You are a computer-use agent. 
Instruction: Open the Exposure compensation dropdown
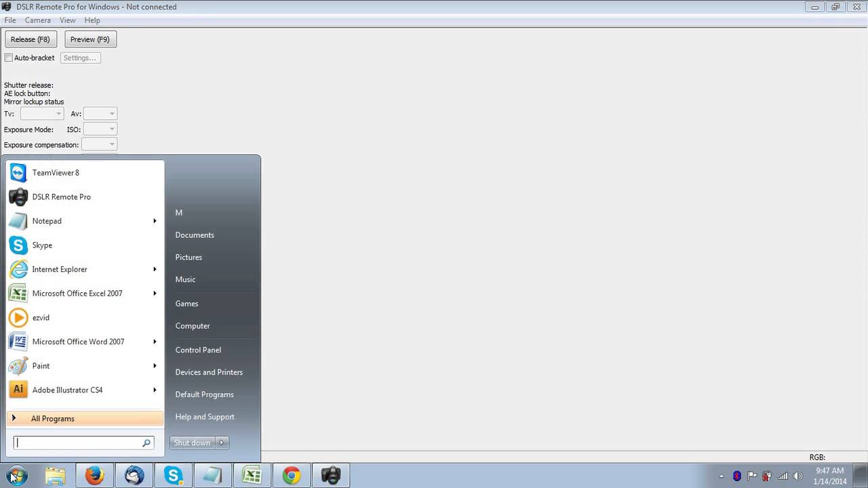point(100,144)
